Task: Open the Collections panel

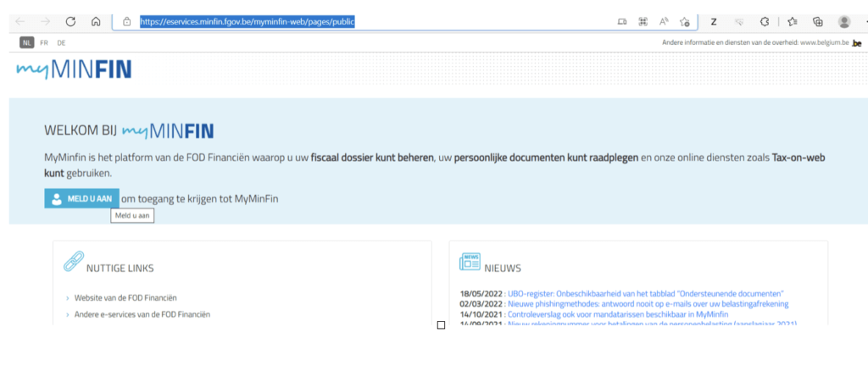Action: click(818, 22)
